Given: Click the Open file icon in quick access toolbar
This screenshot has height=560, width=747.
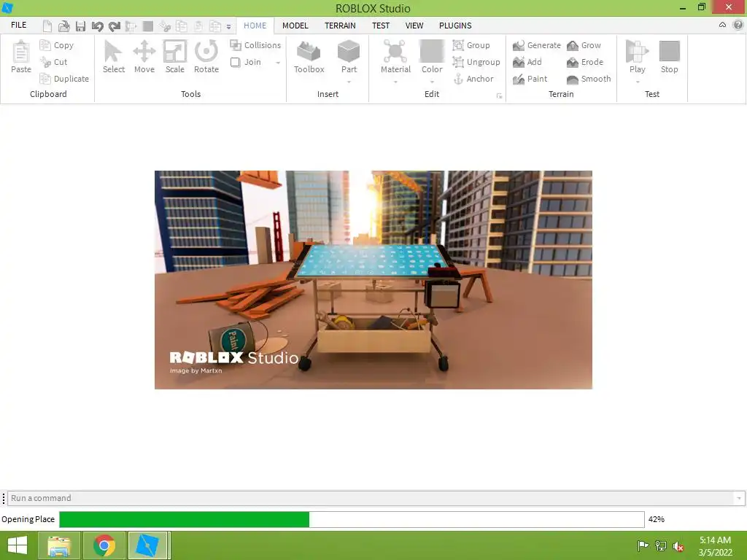Looking at the screenshot, I should (64, 26).
